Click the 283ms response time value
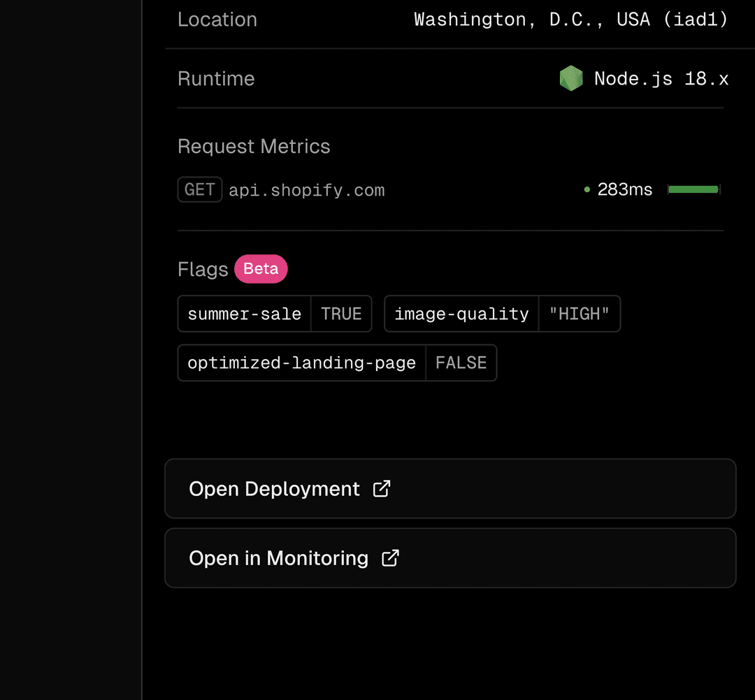The height and width of the screenshot is (700, 755). [625, 189]
